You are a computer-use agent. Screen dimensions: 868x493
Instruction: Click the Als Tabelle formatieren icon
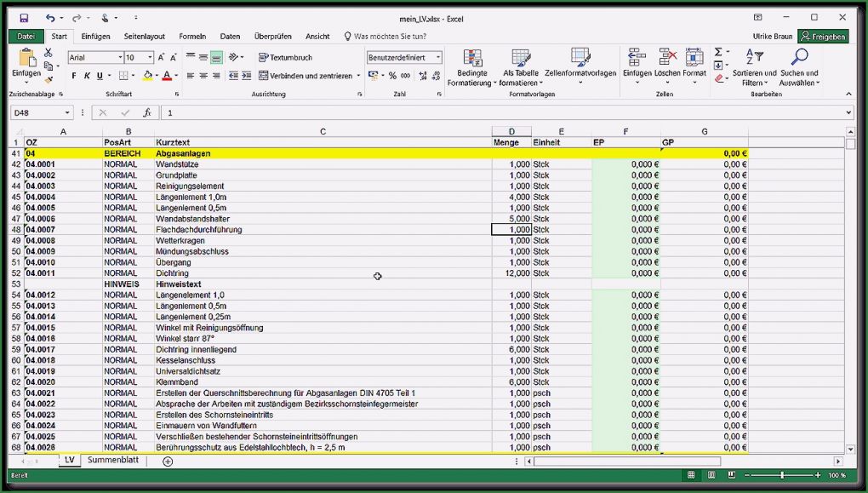(520, 59)
